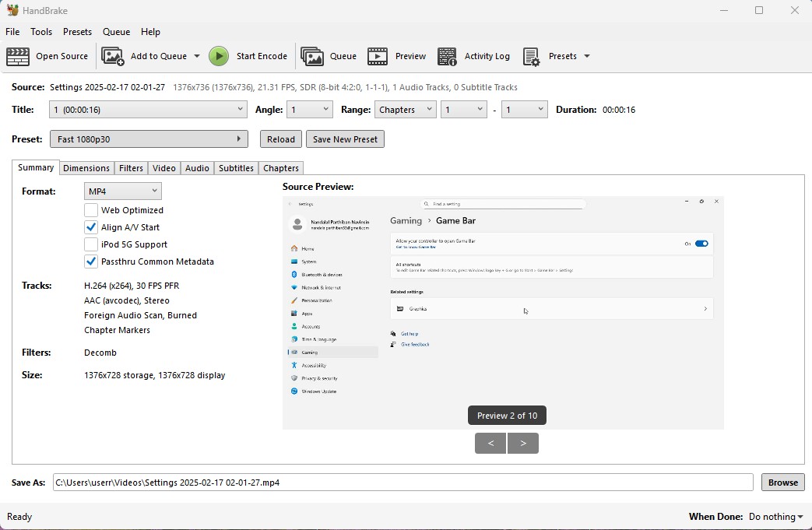
Task: Open the Queue menu in menu bar
Action: tap(116, 32)
